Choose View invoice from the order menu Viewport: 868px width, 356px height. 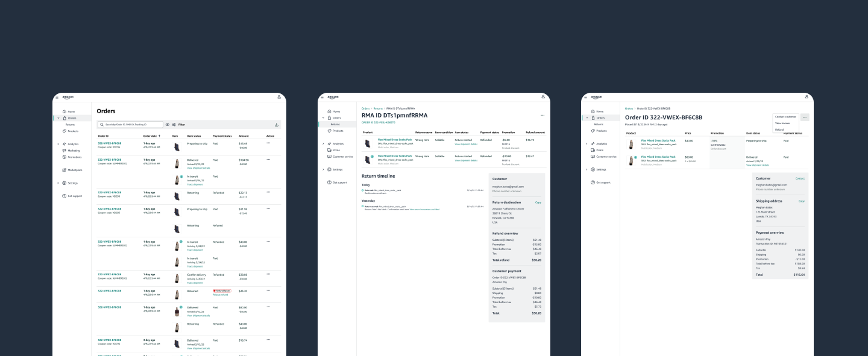click(x=782, y=123)
